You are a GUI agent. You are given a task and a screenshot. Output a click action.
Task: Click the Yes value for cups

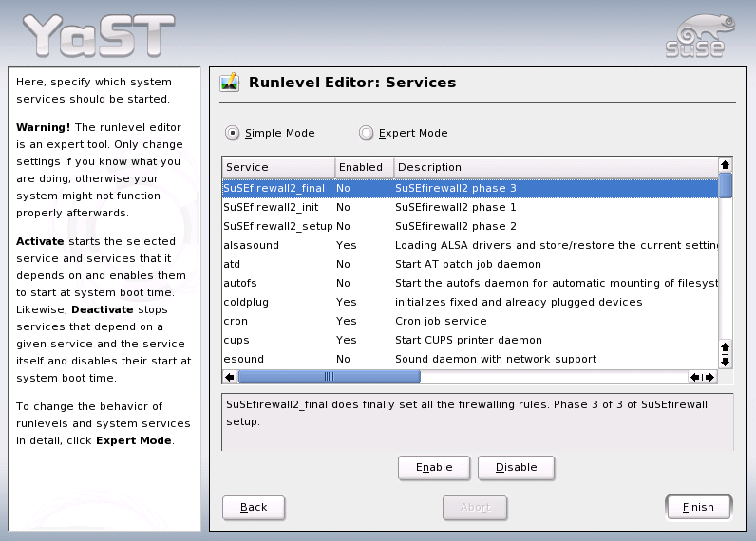[346, 340]
